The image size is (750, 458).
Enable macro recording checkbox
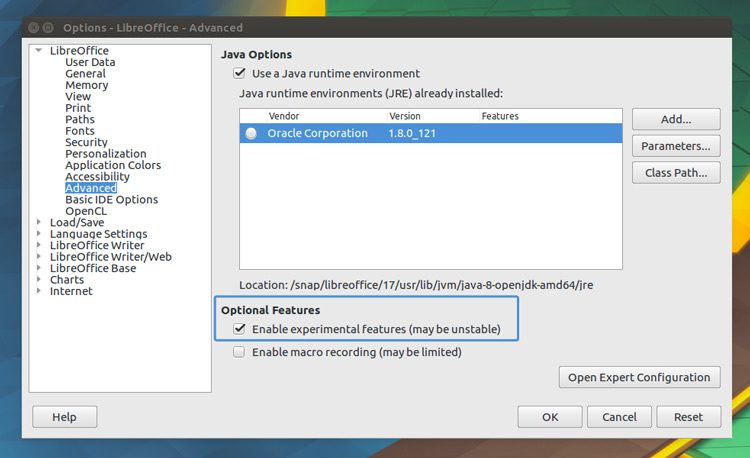(x=239, y=352)
